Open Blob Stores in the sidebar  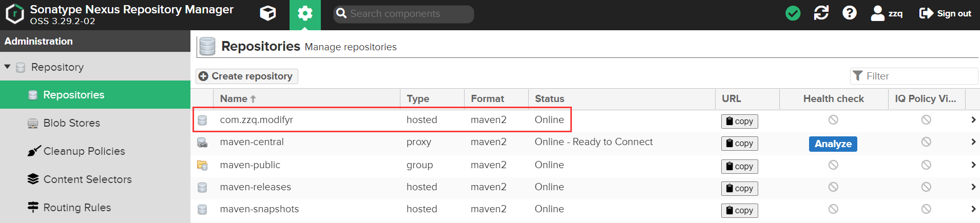coord(95,123)
